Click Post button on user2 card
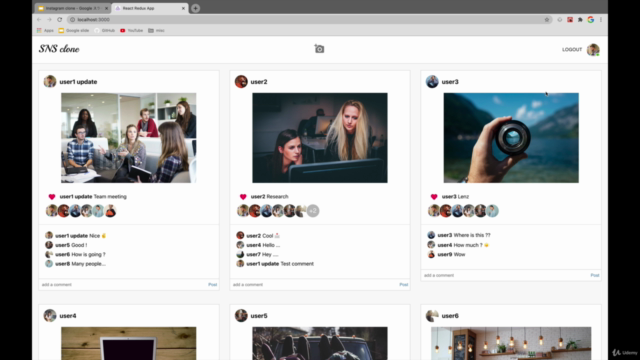 (x=403, y=284)
